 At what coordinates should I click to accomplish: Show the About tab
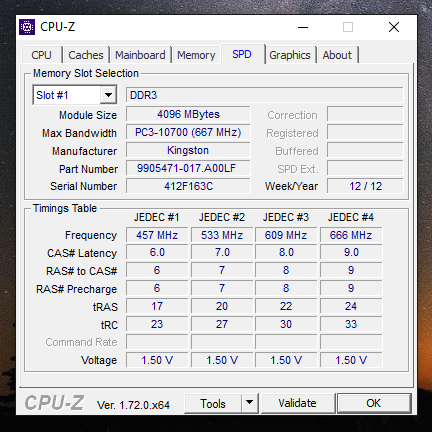[337, 55]
